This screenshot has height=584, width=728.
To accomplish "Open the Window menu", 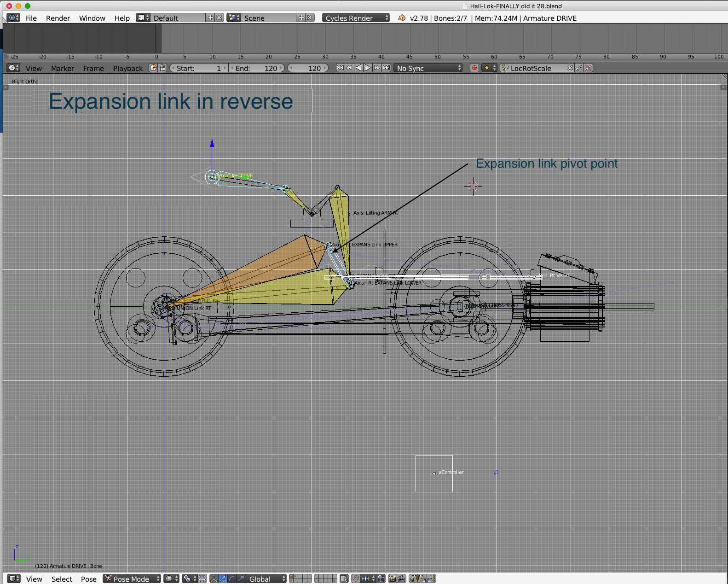I will 92,18.
